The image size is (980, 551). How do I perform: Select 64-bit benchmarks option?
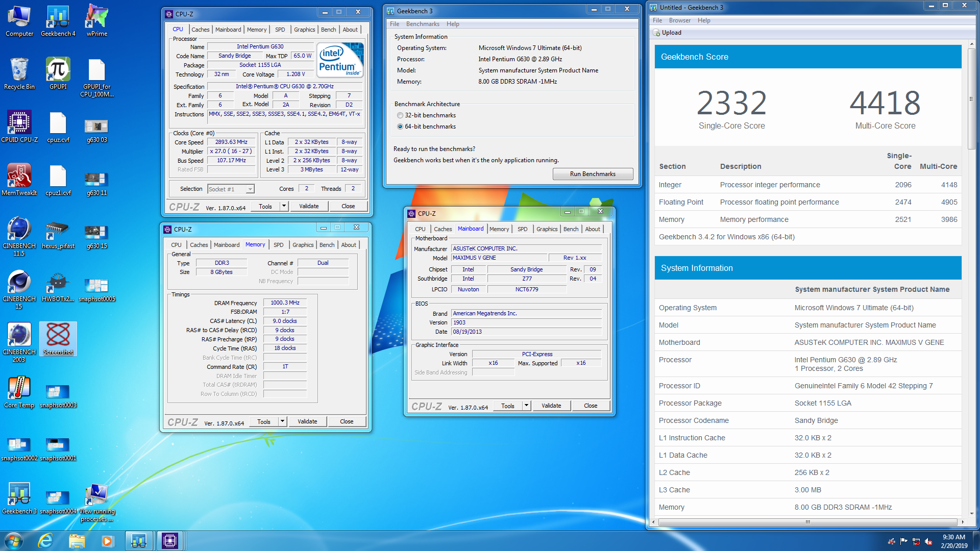(x=427, y=127)
